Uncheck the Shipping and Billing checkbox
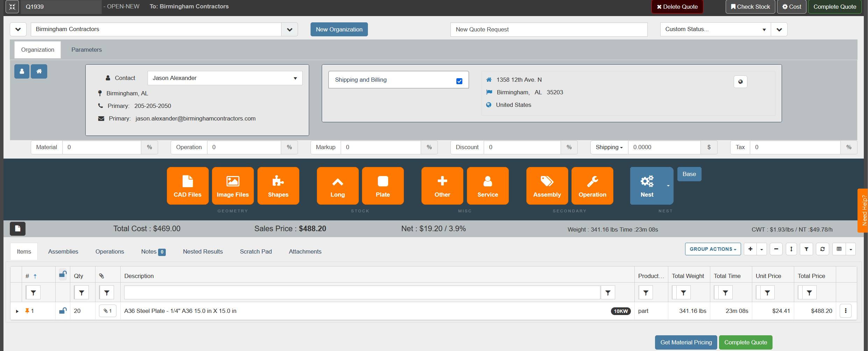This screenshot has height=351, width=868. click(459, 81)
